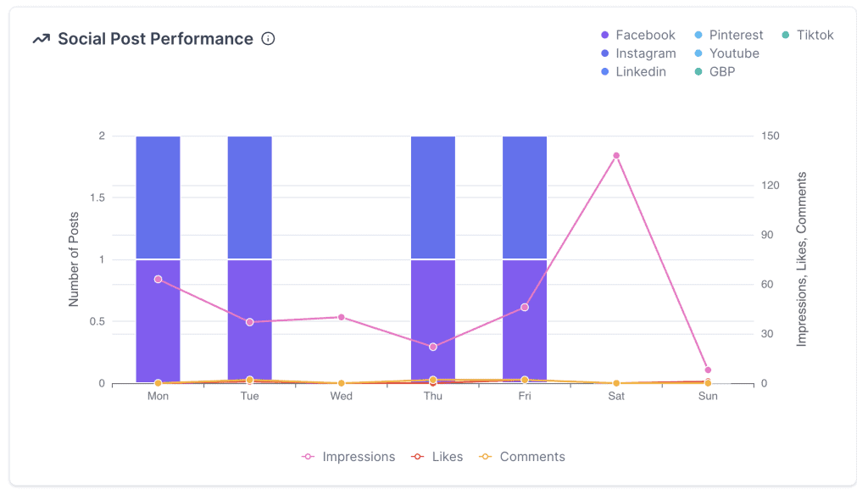The width and height of the screenshot is (868, 495).
Task: Select Saturday's peak impressions data point
Action: 615,155
